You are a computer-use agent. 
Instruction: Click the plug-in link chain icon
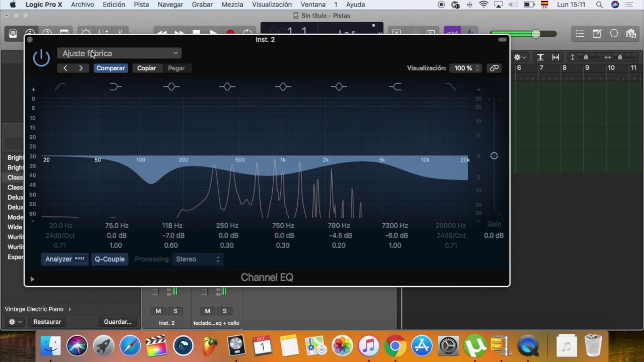point(495,68)
